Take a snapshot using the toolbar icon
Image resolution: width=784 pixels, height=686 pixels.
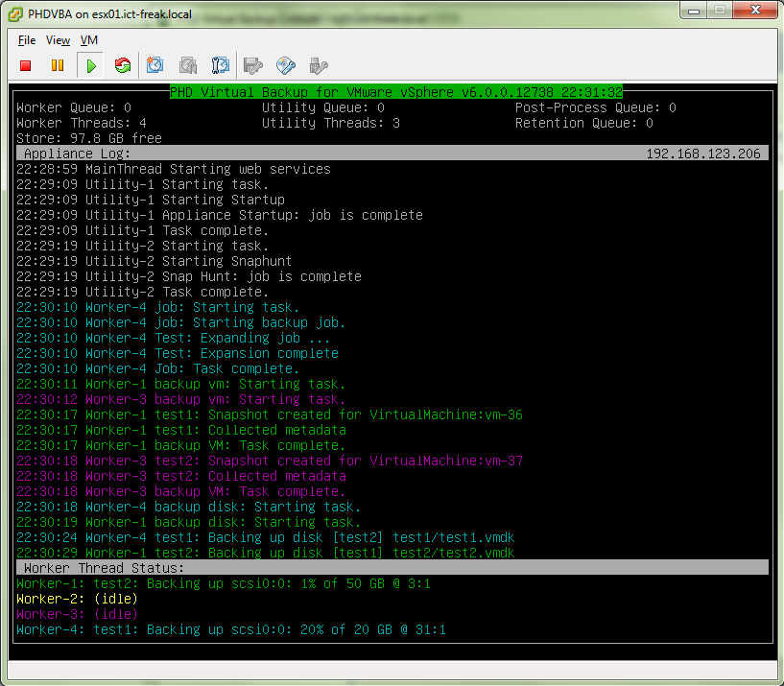tap(155, 65)
